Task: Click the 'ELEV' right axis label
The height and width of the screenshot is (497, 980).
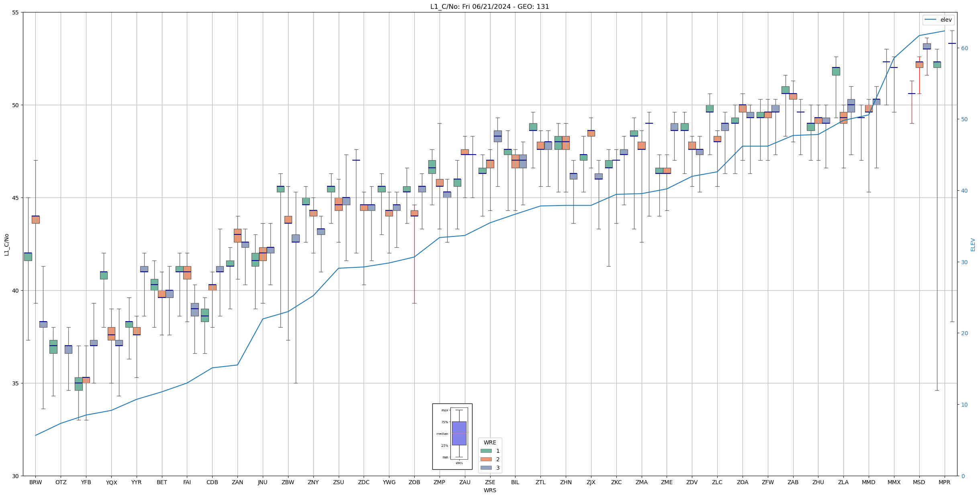Action: [973, 244]
